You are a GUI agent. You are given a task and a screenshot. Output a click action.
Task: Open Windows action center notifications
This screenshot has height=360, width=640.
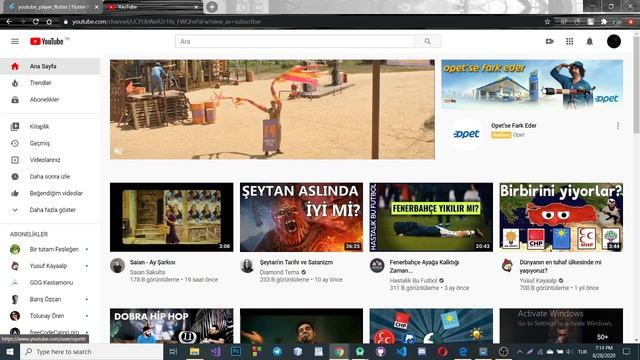[627, 351]
